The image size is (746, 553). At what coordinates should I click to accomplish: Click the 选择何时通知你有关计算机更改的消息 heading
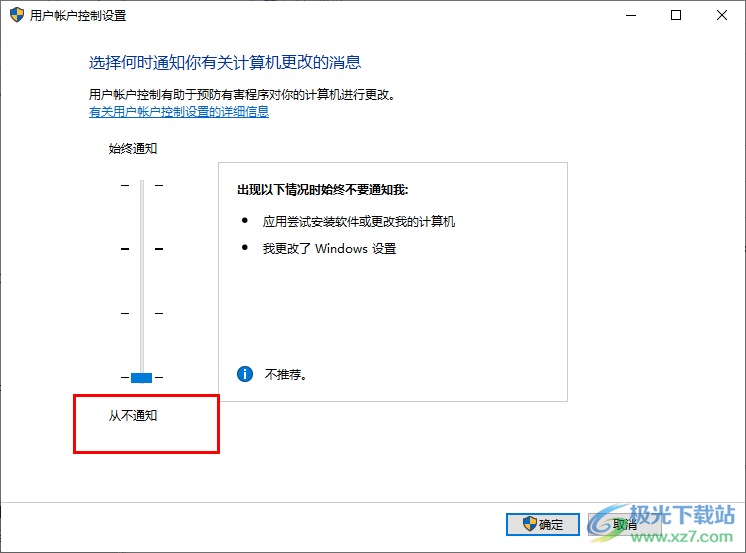[x=225, y=62]
